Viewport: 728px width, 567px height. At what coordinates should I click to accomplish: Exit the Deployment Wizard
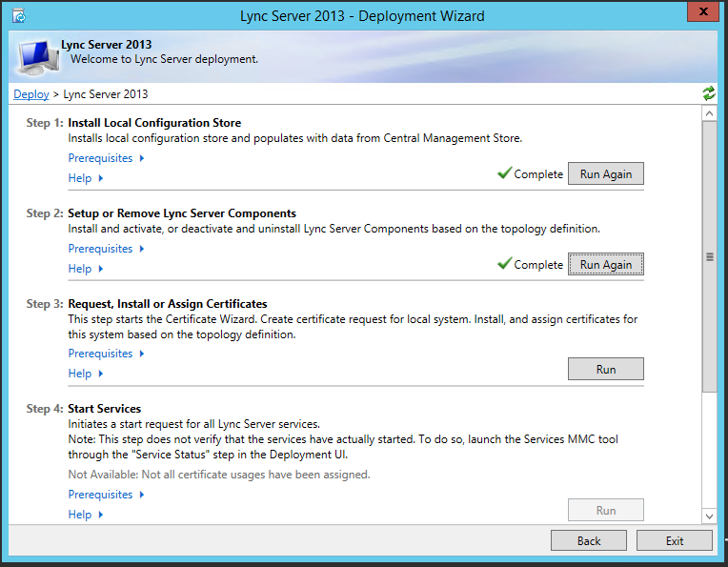coord(674,541)
